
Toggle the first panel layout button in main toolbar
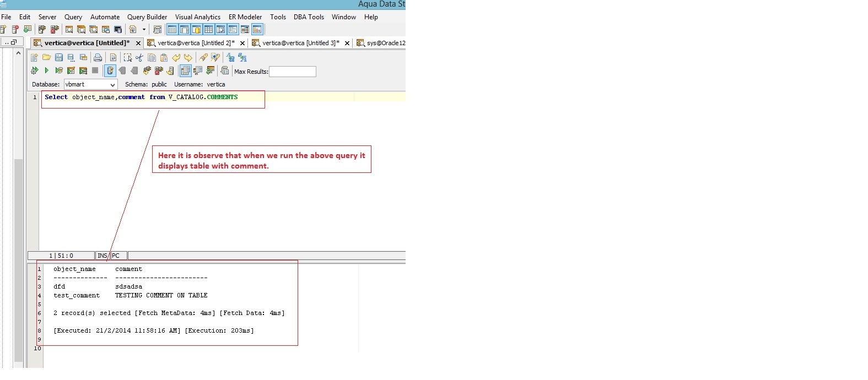[172, 29]
